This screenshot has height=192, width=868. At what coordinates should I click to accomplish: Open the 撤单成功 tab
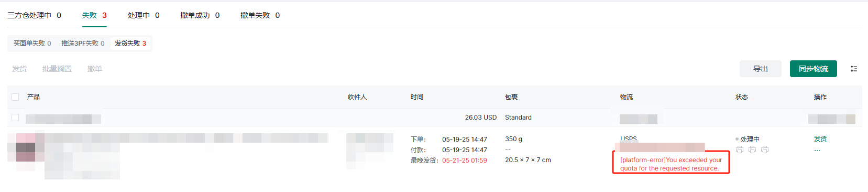(200, 15)
